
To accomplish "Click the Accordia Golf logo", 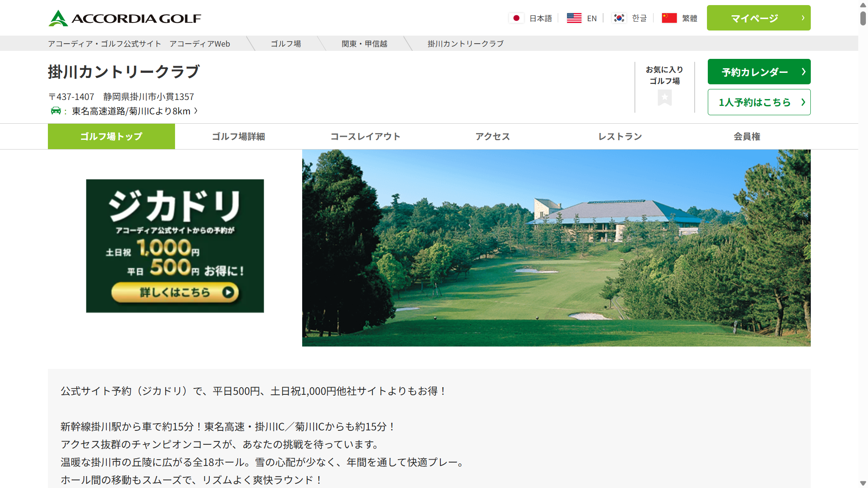I will pos(125,18).
